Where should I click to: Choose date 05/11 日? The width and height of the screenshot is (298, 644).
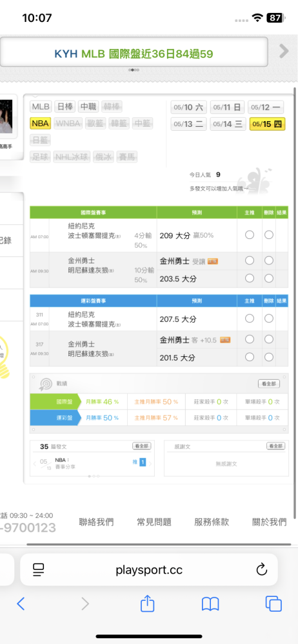[x=227, y=107]
